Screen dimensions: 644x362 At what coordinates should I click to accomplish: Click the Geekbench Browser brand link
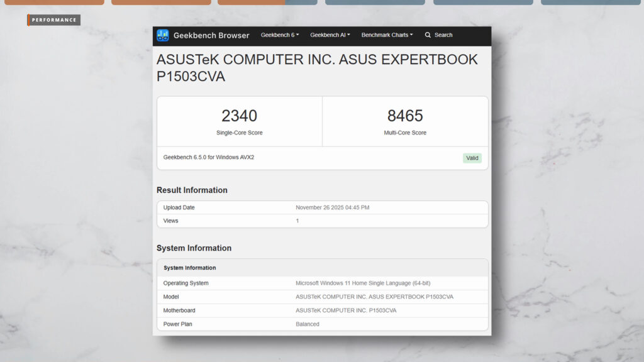click(x=211, y=35)
